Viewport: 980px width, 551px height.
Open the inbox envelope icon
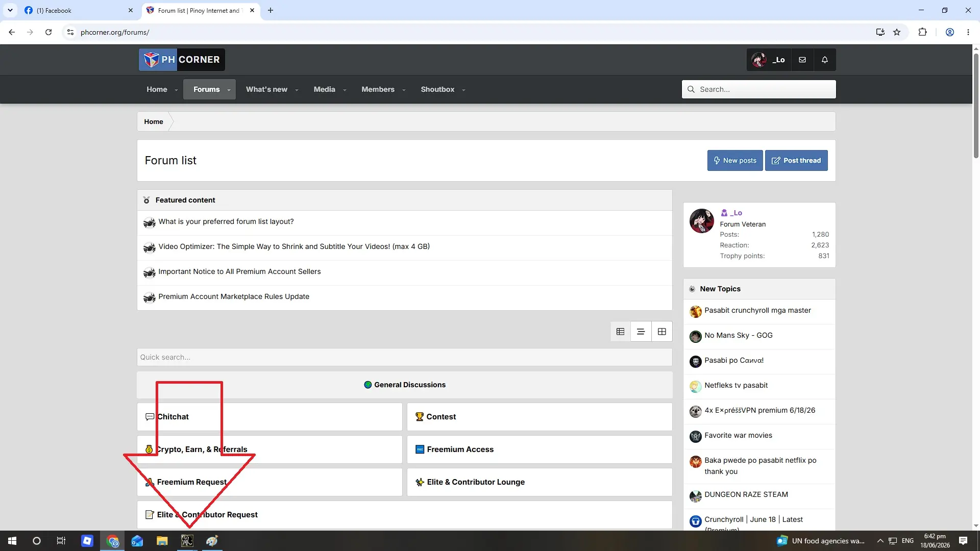802,60
